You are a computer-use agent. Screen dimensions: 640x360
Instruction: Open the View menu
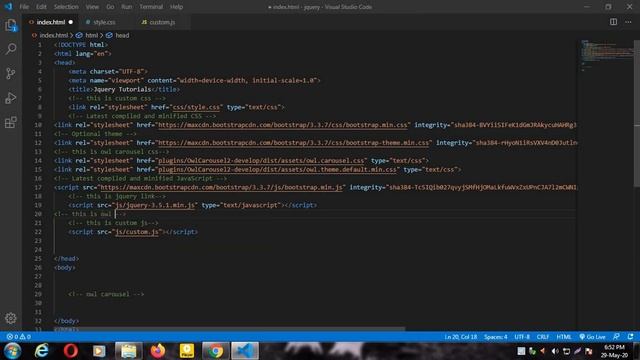coord(92,7)
